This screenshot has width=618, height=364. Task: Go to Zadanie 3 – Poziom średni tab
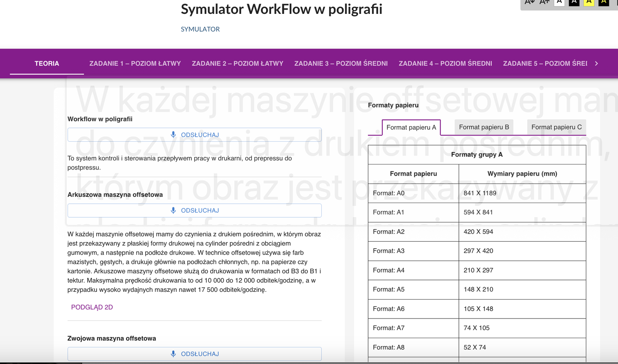tap(341, 63)
